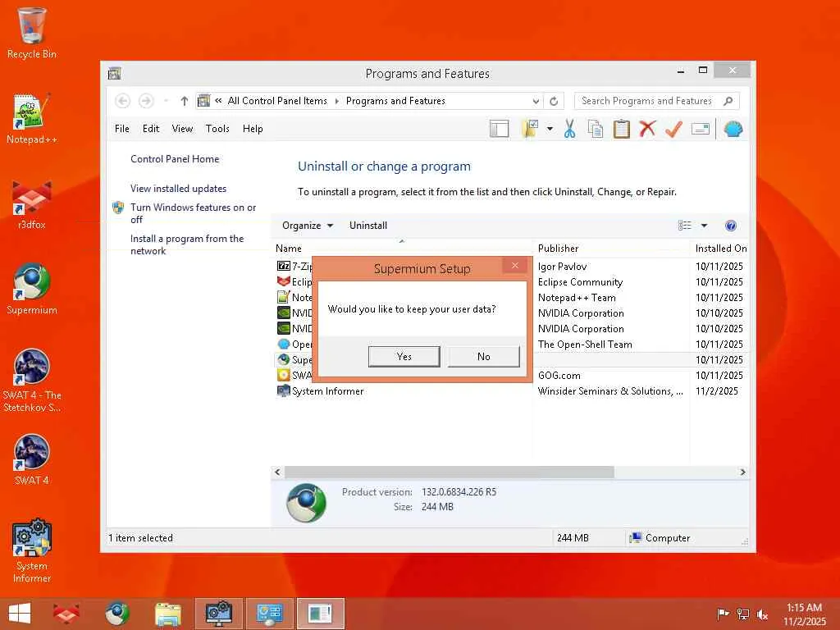840x630 pixels.
Task: Click the r3dfox taskbar icon
Action: coord(66,614)
